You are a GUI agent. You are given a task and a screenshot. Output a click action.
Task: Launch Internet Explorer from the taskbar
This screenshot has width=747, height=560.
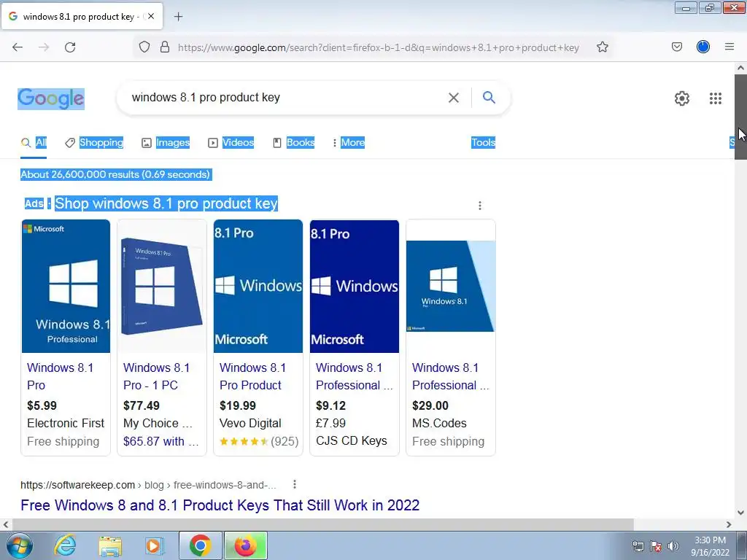[x=65, y=545]
